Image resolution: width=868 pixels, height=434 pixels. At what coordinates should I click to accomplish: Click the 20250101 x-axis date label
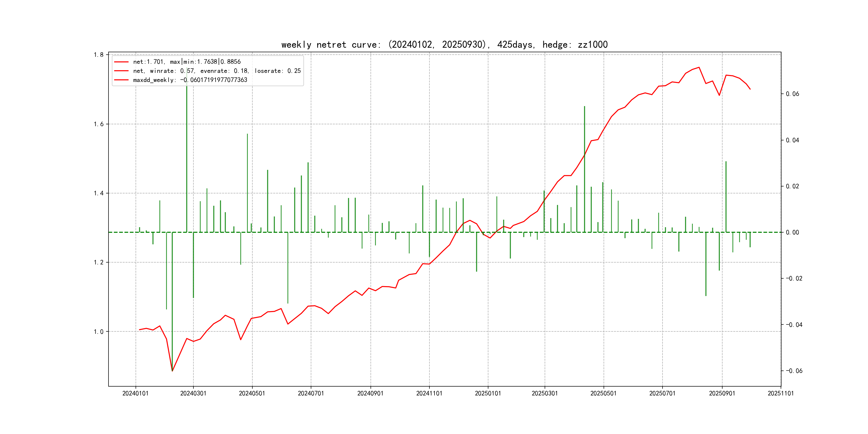click(488, 393)
